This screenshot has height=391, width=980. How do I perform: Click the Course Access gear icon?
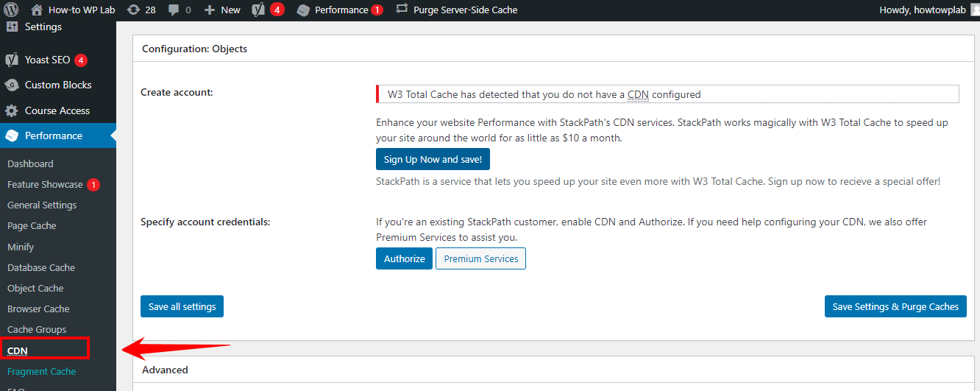(11, 110)
